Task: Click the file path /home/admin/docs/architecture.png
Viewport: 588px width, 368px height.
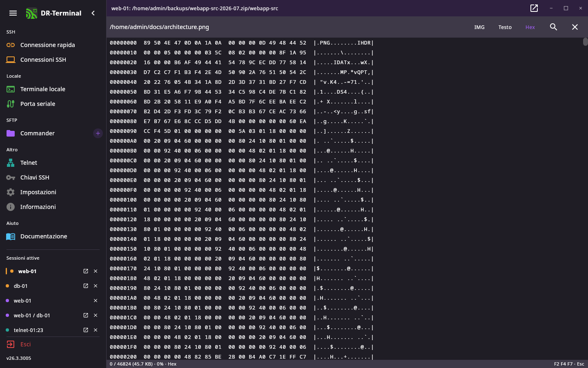Action: click(x=159, y=27)
